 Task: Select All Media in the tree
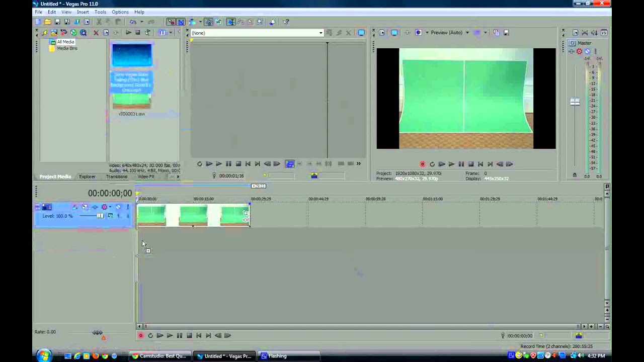tap(65, 42)
